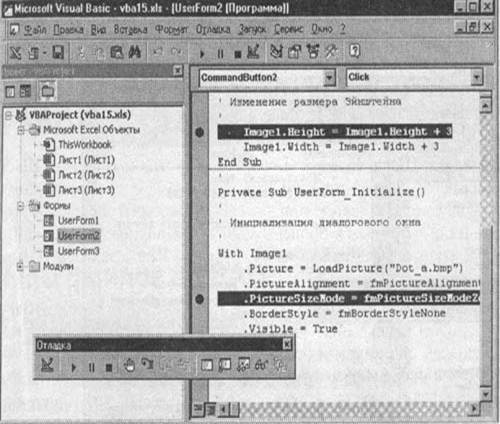
Task: Click the Undo icon in the main toolbar
Action: coord(158,52)
